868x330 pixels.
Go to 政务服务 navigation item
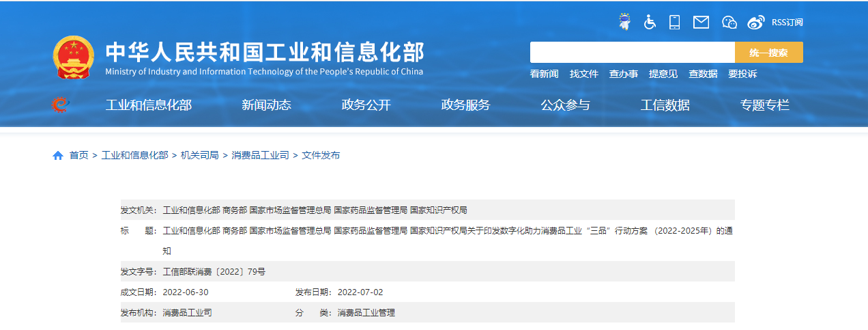tap(465, 105)
